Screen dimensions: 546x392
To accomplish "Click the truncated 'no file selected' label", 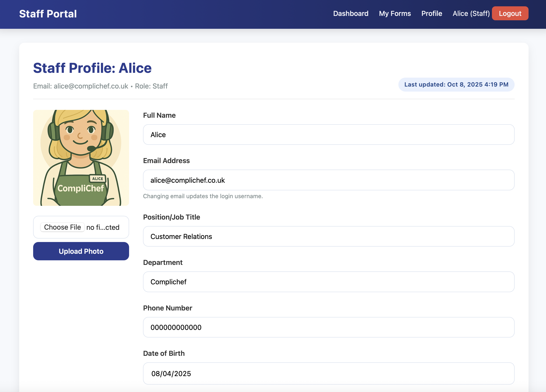I will pos(102,227).
